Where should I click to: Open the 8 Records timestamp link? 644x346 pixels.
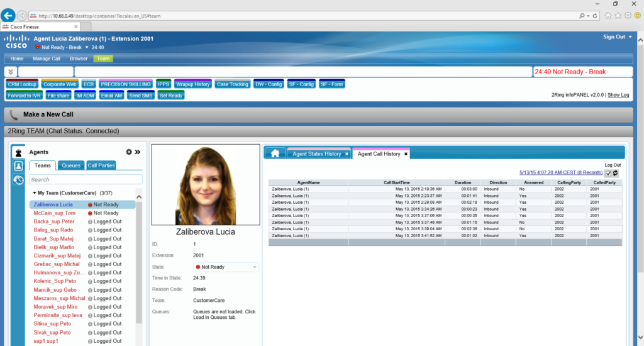(x=560, y=172)
